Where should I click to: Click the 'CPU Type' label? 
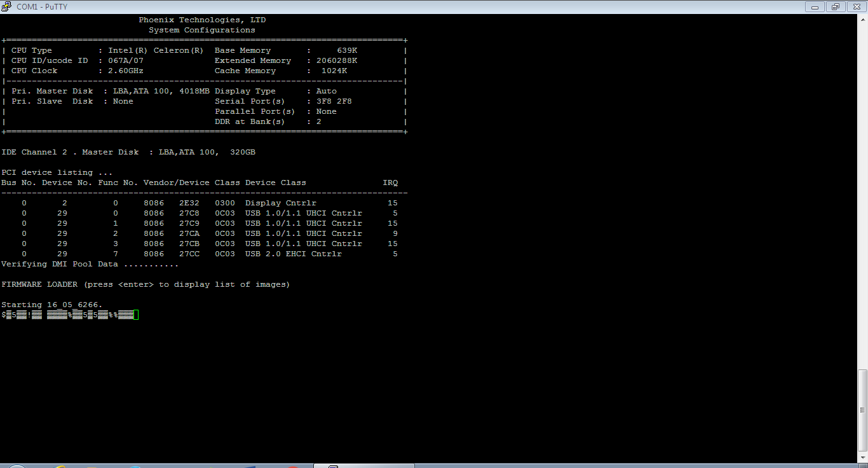tap(32, 51)
